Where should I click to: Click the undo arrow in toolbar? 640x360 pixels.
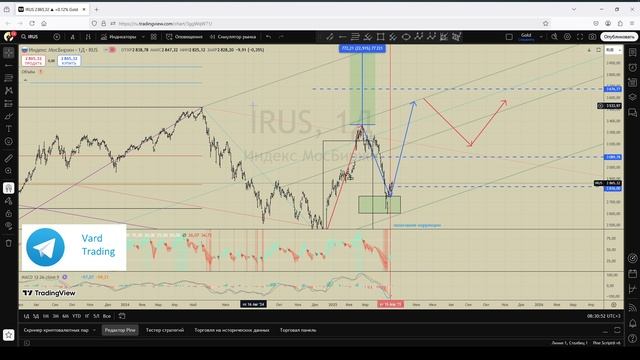[268, 37]
